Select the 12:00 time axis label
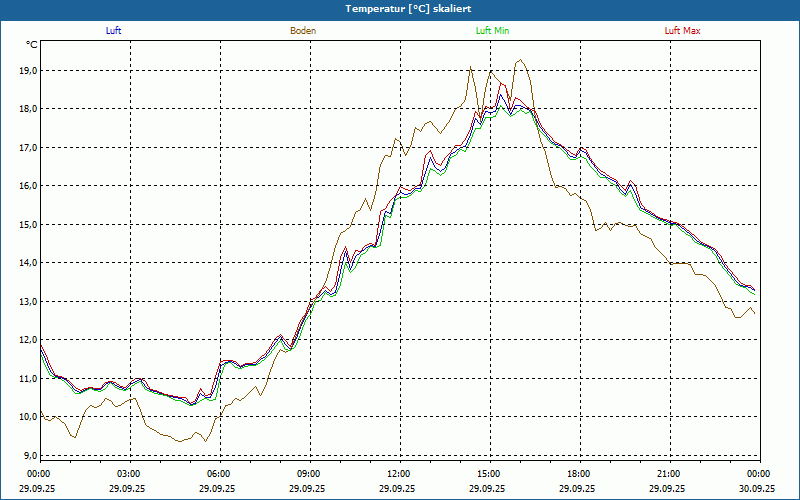800x500 pixels. 399,474
